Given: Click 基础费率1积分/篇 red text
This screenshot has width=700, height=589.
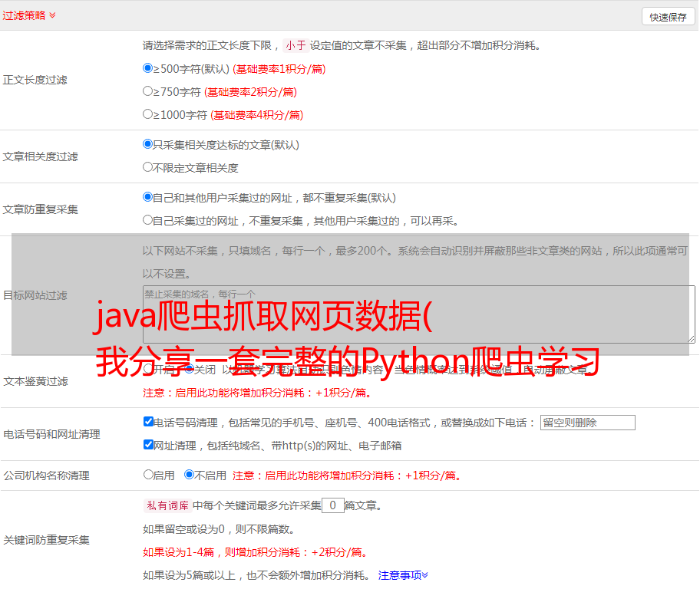Looking at the screenshot, I should tap(279, 69).
